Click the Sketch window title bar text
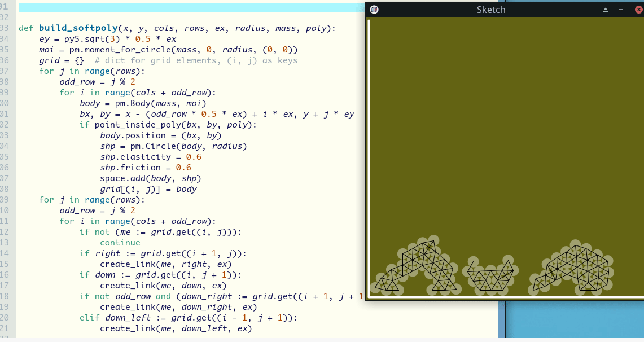This screenshot has width=644, height=342. pyautogui.click(x=491, y=10)
